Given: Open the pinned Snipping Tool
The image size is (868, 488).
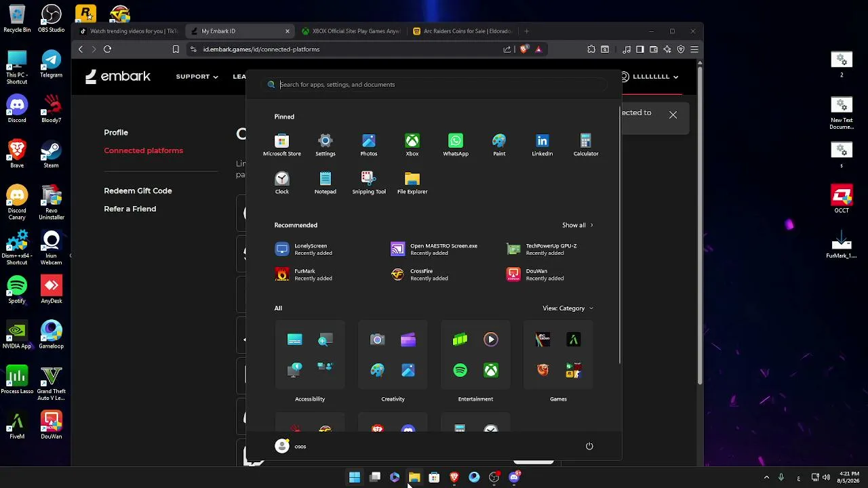Looking at the screenshot, I should point(368,183).
